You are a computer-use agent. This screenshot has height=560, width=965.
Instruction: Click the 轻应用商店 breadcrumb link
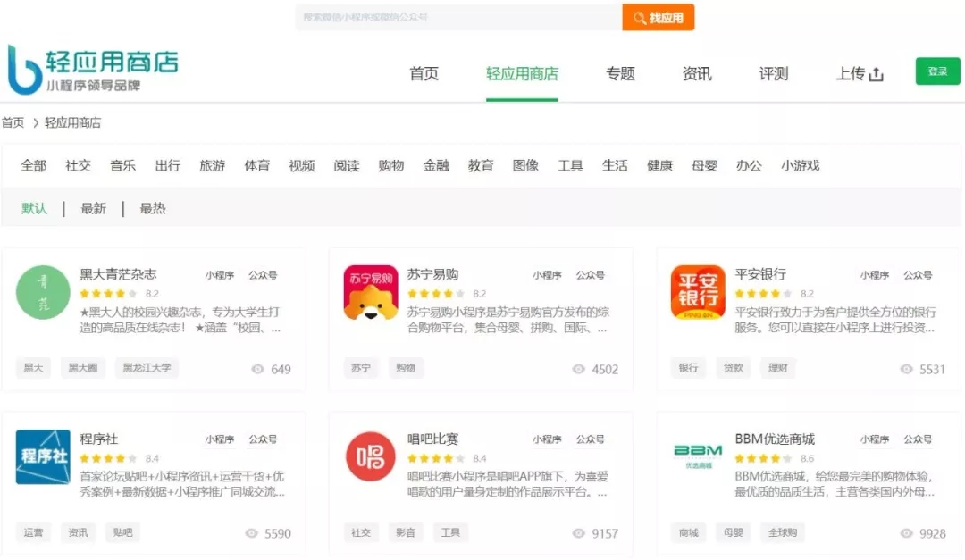tap(72, 123)
